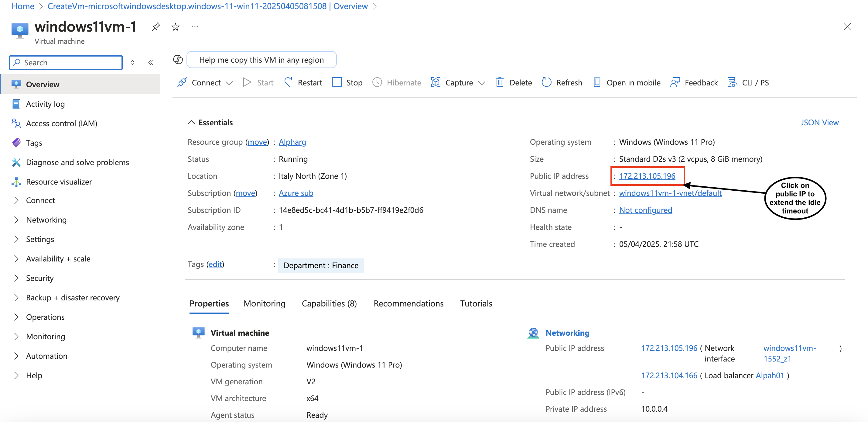Viewport: 868px width, 422px height.
Task: Pin the windows11vm-1 blade
Action: tap(156, 27)
